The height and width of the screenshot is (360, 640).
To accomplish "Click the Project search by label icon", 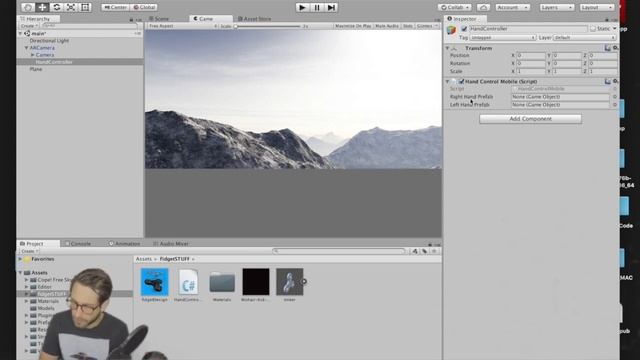I will [x=424, y=251].
